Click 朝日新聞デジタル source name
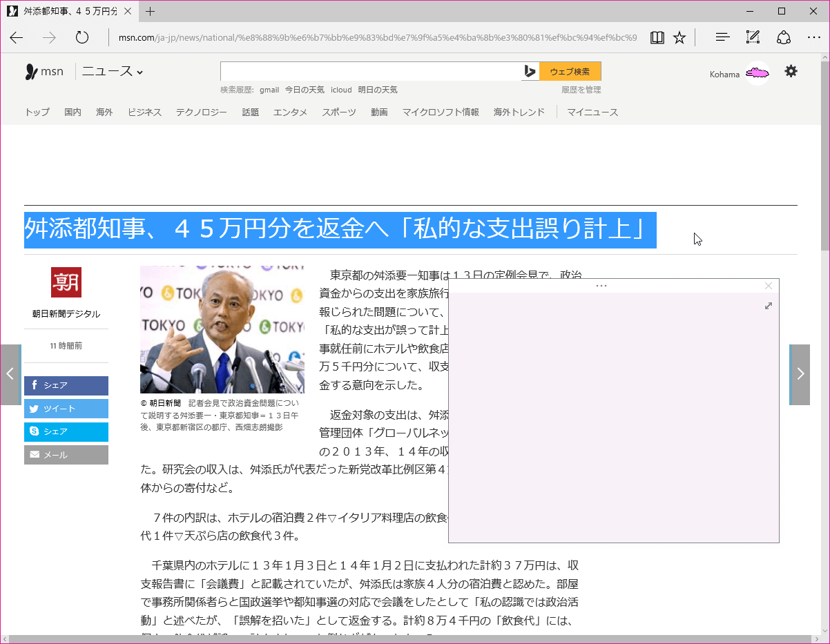 click(x=66, y=314)
